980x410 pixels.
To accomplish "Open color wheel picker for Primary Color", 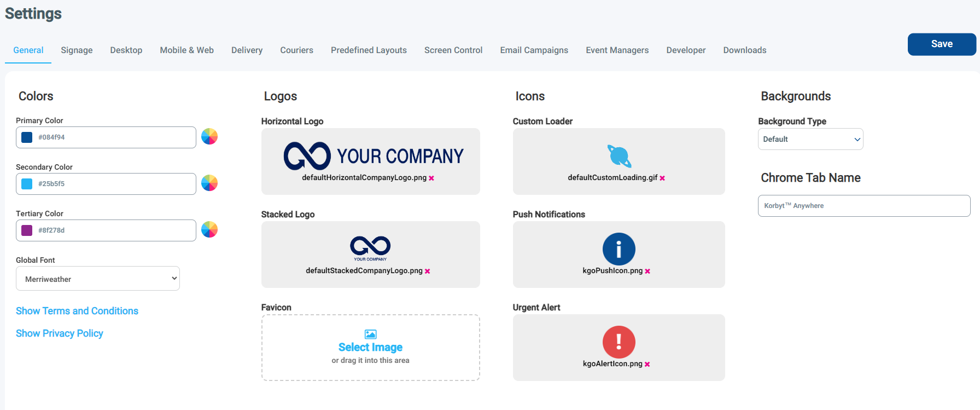I will pos(209,136).
